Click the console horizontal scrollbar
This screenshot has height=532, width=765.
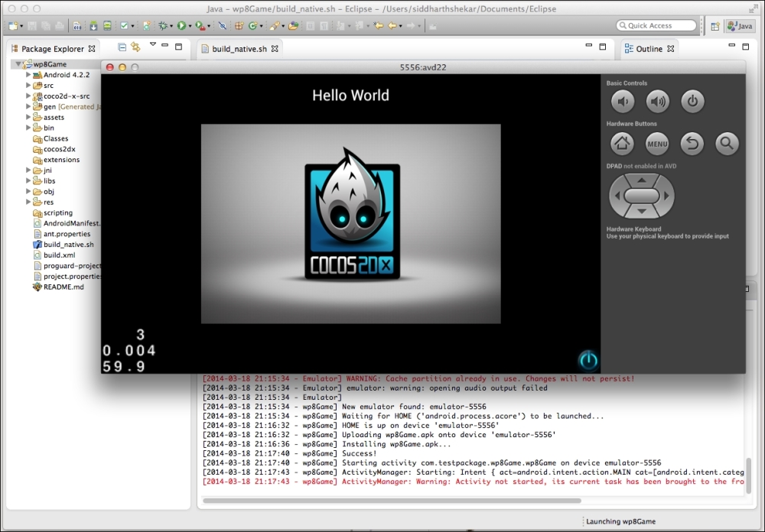click(x=392, y=501)
